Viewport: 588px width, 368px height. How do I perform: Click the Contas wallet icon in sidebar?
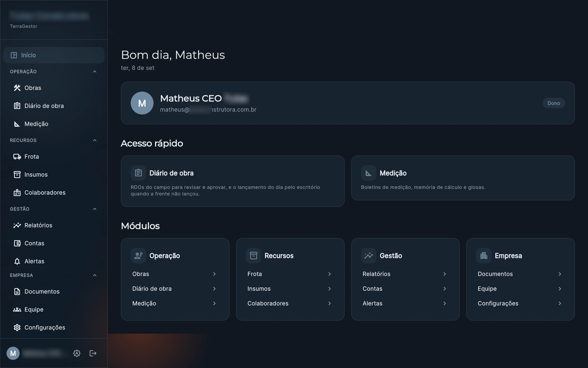[17, 243]
